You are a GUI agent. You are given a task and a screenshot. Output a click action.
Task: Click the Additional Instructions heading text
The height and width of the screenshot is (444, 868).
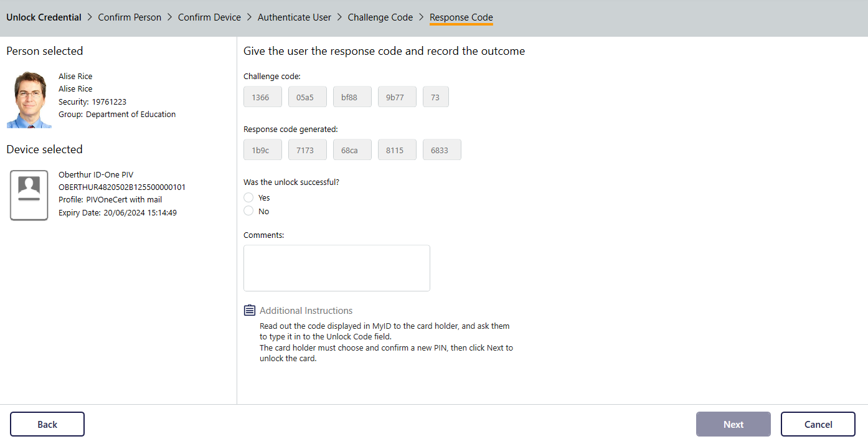click(x=306, y=310)
